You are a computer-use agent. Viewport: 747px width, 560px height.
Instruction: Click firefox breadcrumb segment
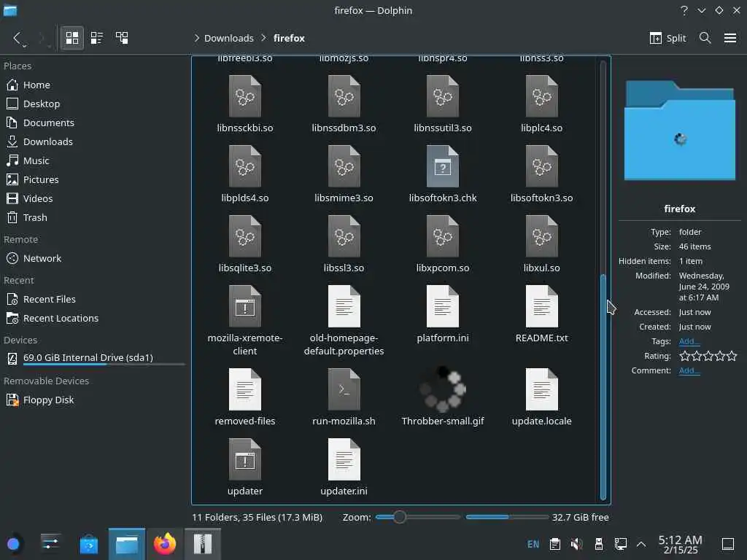[289, 38]
